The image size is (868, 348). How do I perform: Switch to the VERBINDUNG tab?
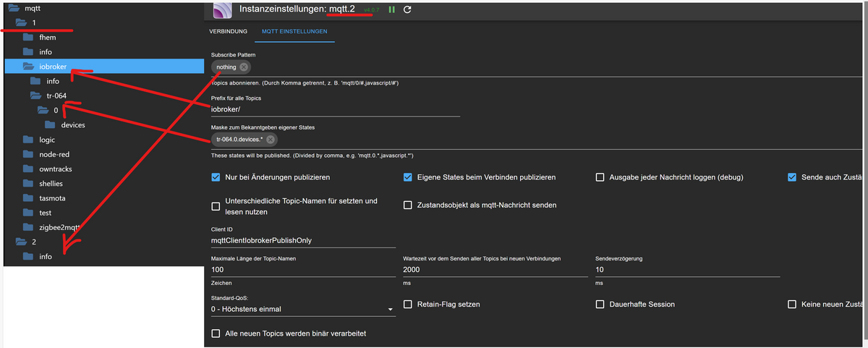[x=229, y=32]
